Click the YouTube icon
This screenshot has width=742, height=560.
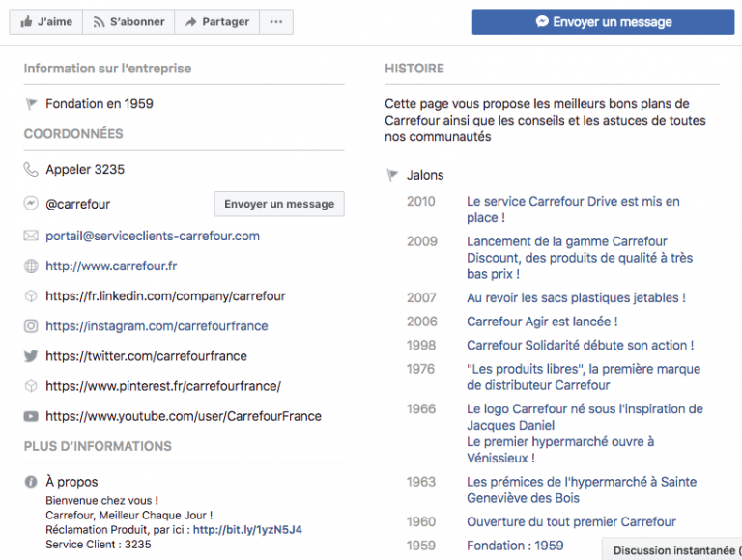pos(31,417)
